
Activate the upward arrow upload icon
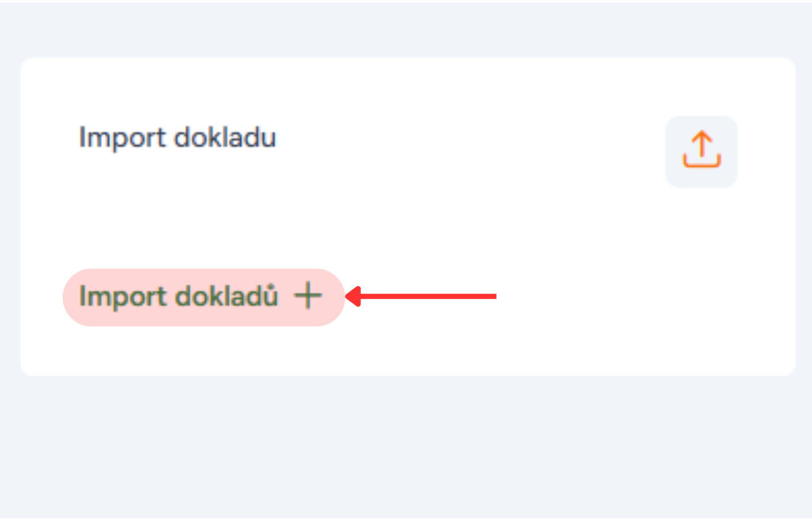tap(701, 149)
